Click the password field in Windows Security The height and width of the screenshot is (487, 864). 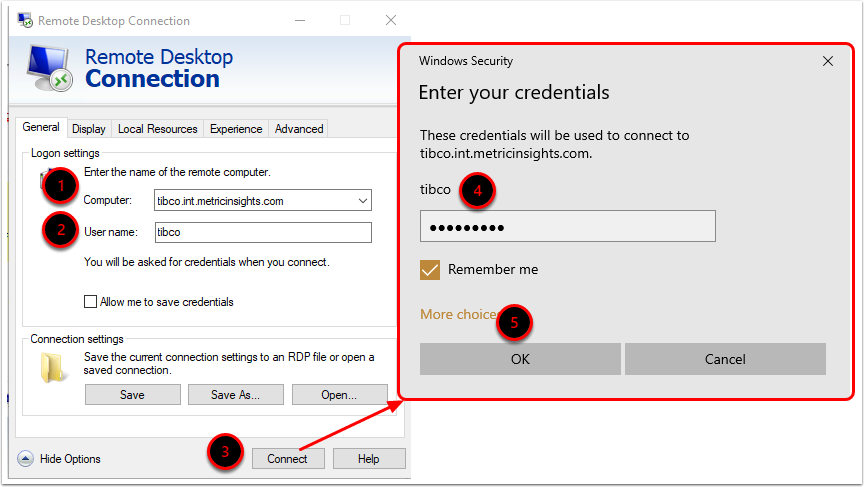568,226
